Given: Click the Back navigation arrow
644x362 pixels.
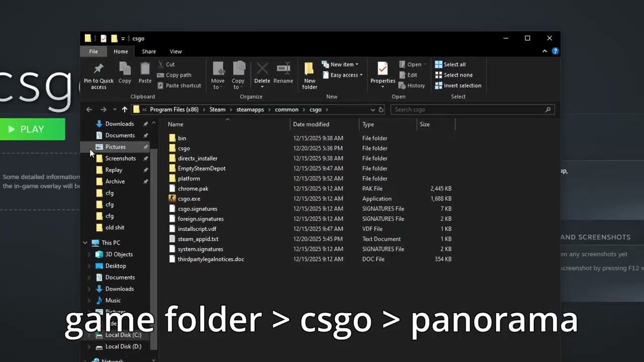Looking at the screenshot, I should (89, 110).
